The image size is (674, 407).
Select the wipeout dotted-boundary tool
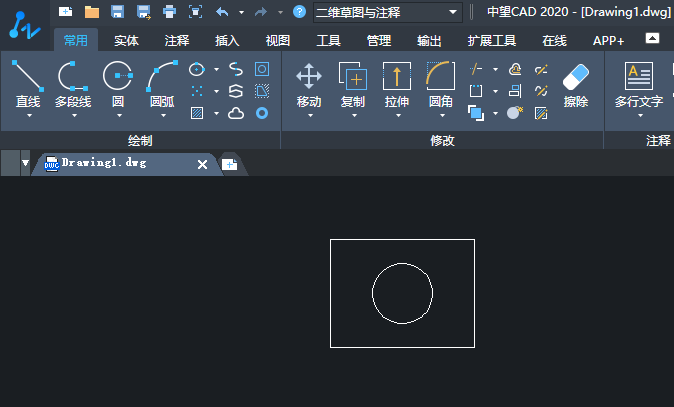[262, 91]
